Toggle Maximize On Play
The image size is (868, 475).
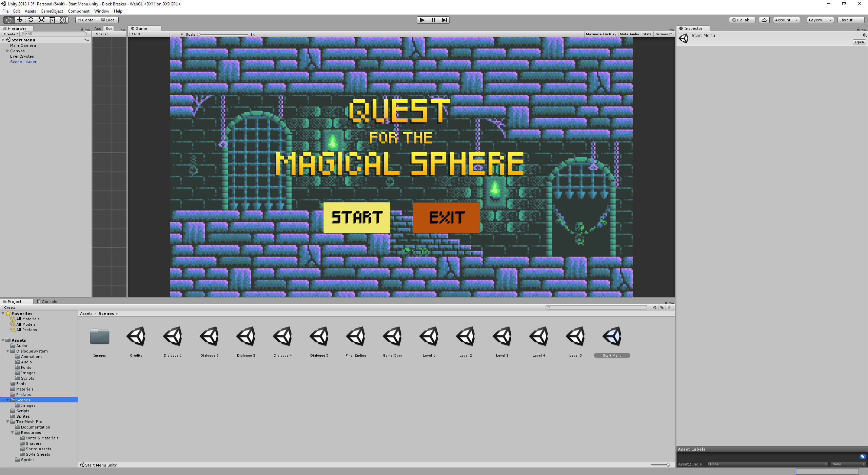[x=601, y=34]
